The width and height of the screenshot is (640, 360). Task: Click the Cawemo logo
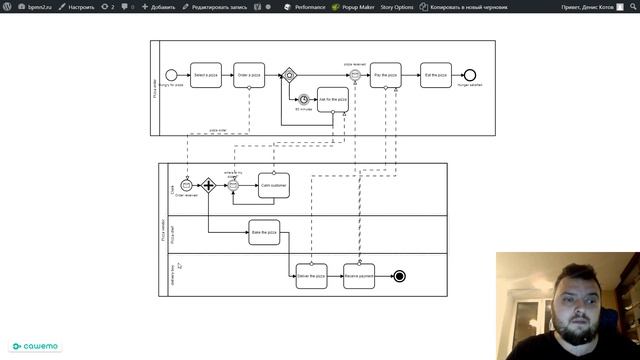point(35,346)
